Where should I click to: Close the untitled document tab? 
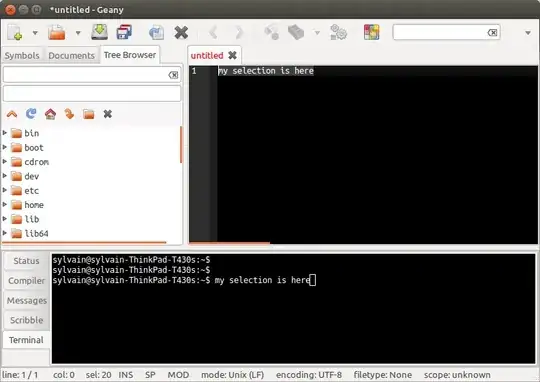(x=233, y=55)
